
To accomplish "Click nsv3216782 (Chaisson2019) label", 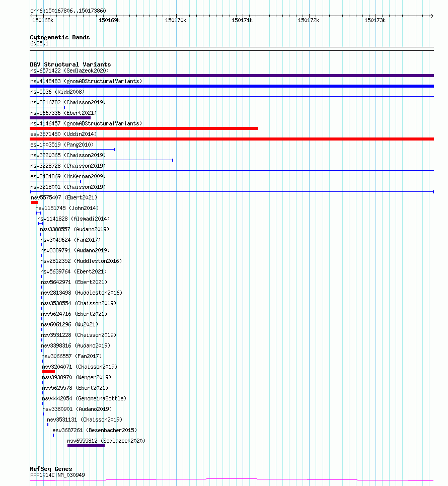I will click(68, 102).
